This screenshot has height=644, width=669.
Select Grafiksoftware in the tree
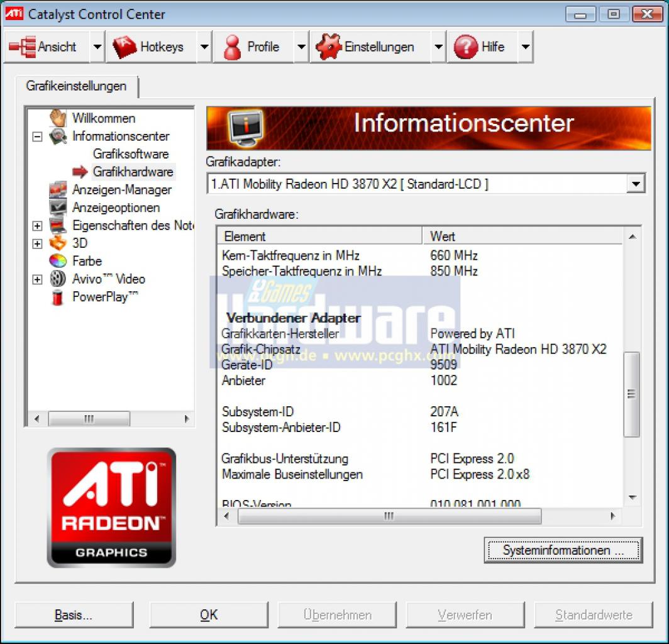point(131,153)
